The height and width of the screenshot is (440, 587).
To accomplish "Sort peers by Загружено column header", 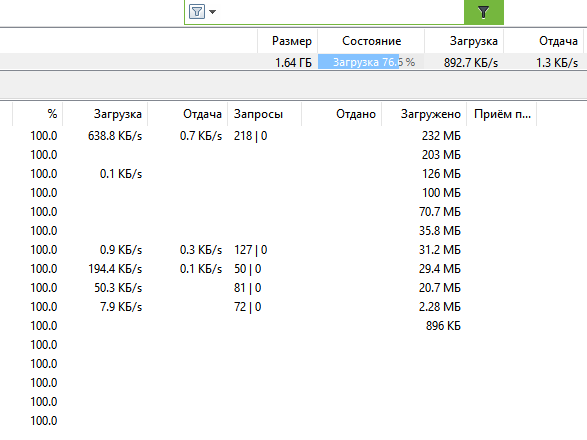I will 424,114.
